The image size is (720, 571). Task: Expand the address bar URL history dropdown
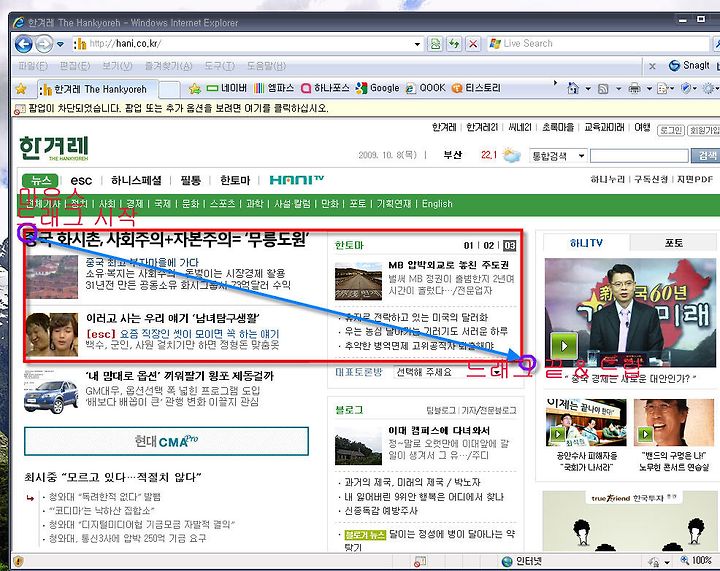pyautogui.click(x=417, y=44)
